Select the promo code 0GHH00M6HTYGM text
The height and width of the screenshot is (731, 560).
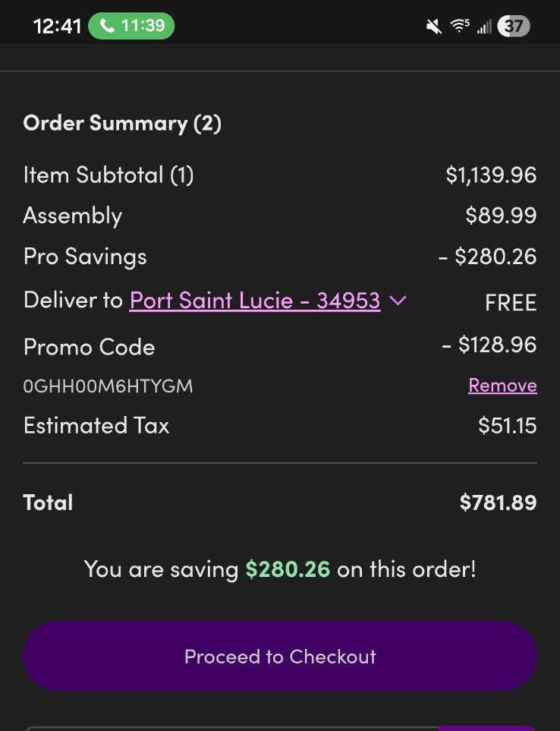pyautogui.click(x=108, y=386)
